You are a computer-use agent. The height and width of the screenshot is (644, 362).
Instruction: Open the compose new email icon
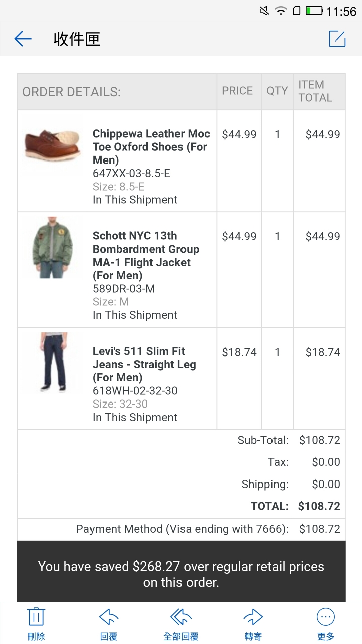coord(337,39)
